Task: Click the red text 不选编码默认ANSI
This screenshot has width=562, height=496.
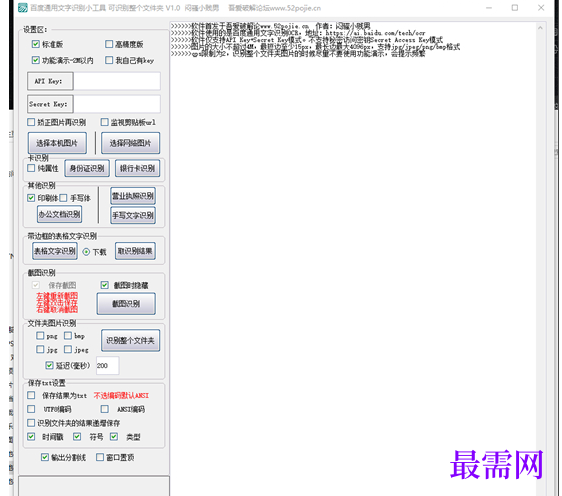Action: click(121, 396)
